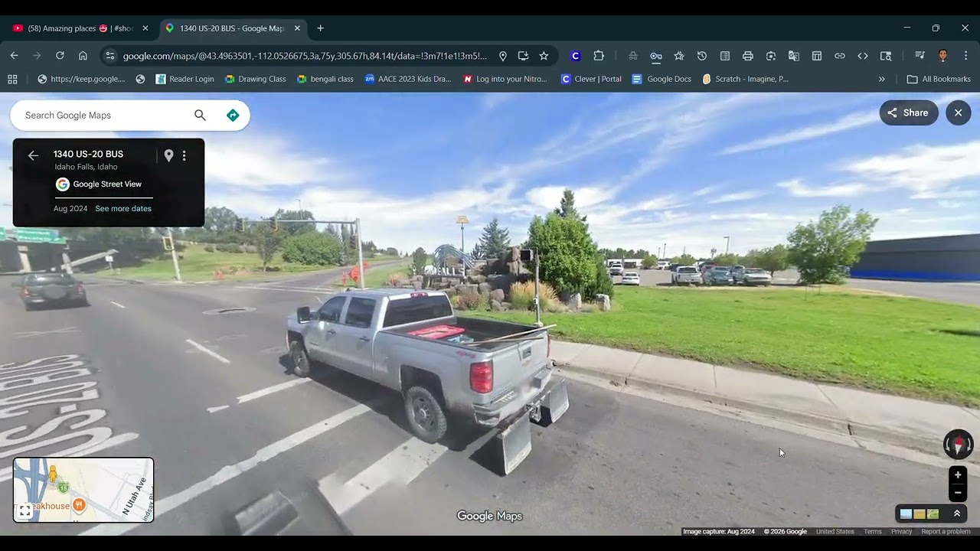Open the Reader Login bookmark
Viewport: 980px width, 551px height.
point(185,79)
